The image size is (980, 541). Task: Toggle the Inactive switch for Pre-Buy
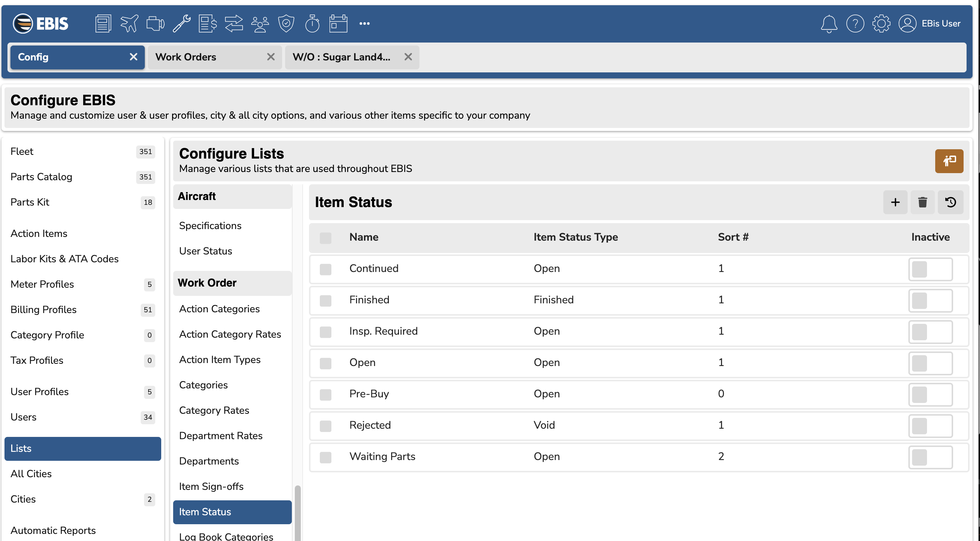(930, 394)
